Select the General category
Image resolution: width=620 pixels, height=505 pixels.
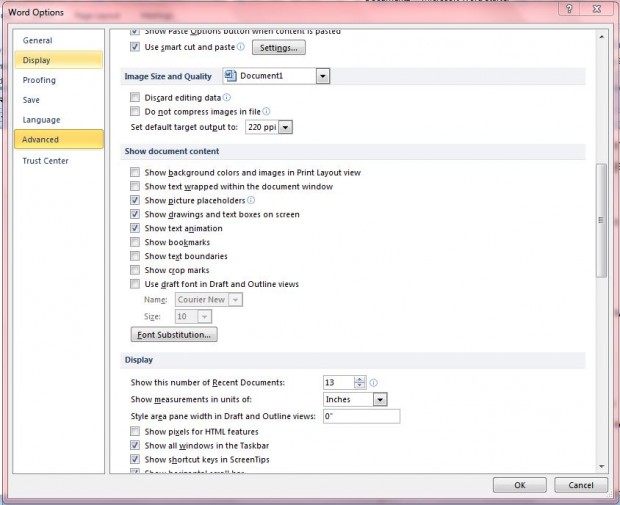pos(59,40)
